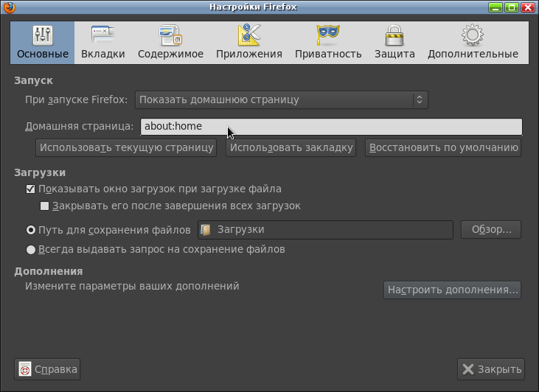
Task: Click text Измените параметры ваших дополнений
Action: (132, 286)
